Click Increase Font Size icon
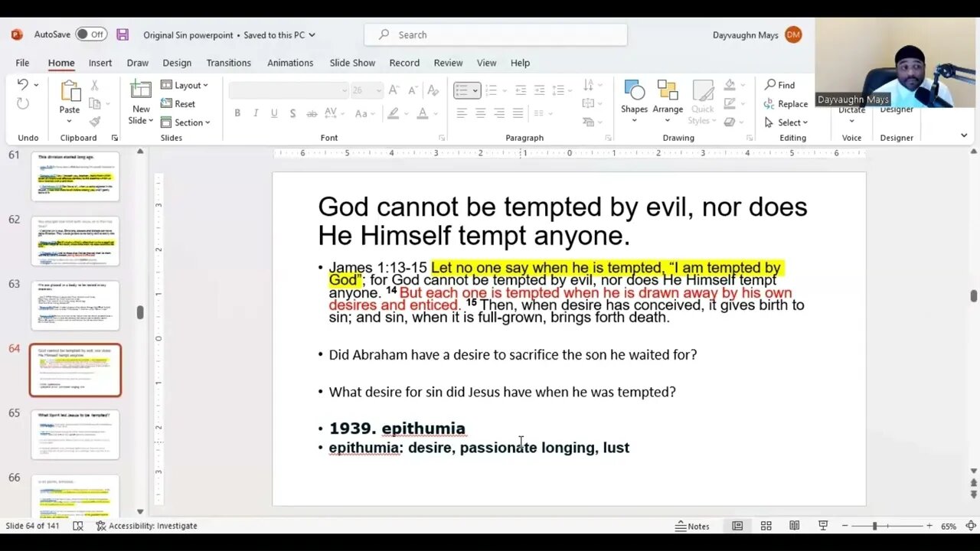The image size is (980, 551). click(393, 90)
